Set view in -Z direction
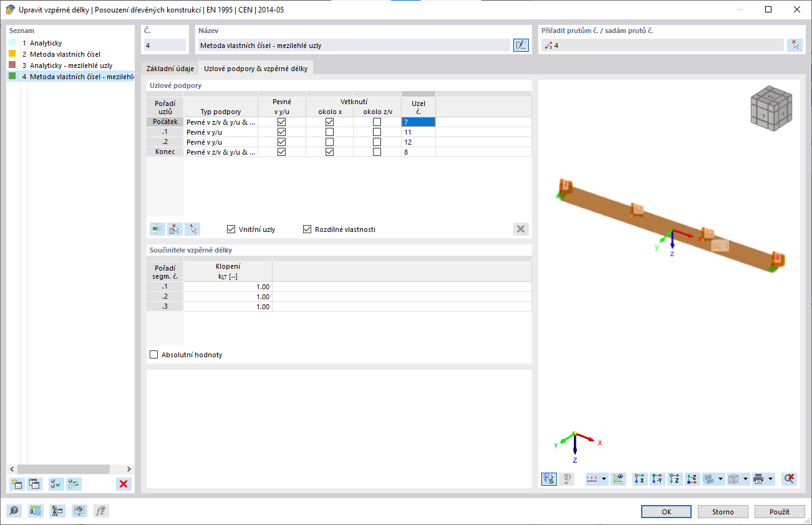 tap(692, 479)
